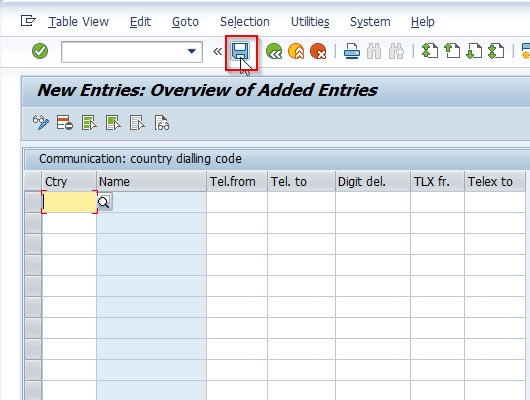Open the command field dropdown arrow
Viewport: 530px width, 400px height.
click(x=192, y=51)
